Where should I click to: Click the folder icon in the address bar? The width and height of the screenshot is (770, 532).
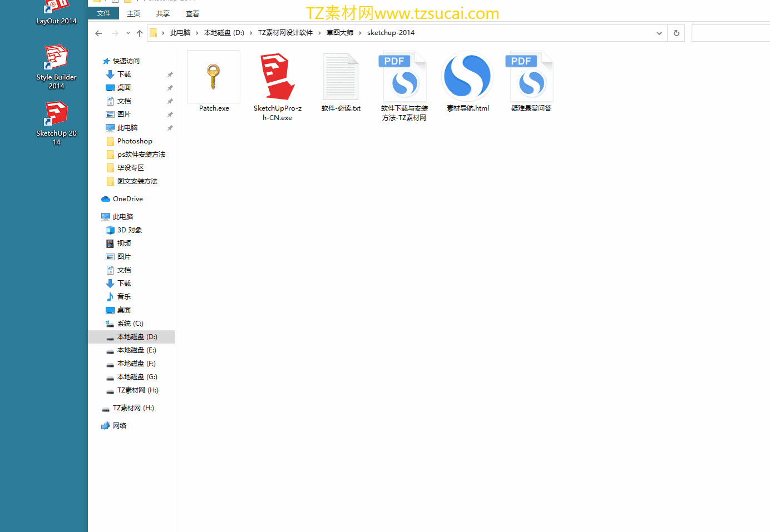(x=153, y=33)
